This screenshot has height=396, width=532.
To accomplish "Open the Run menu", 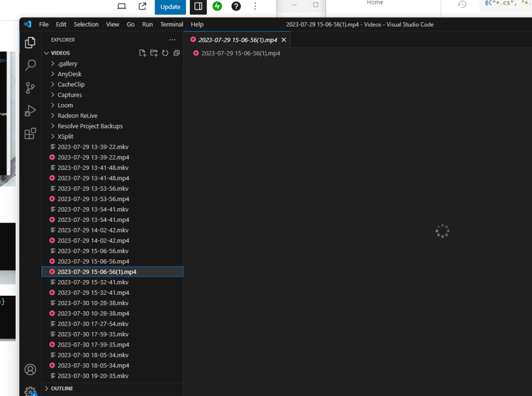I will 147,24.
